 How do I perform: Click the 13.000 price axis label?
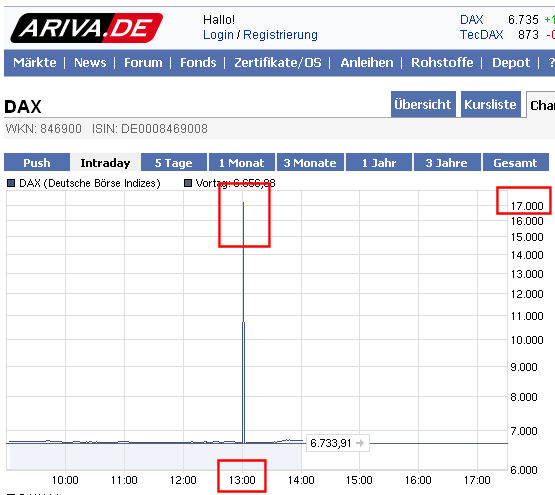527,274
